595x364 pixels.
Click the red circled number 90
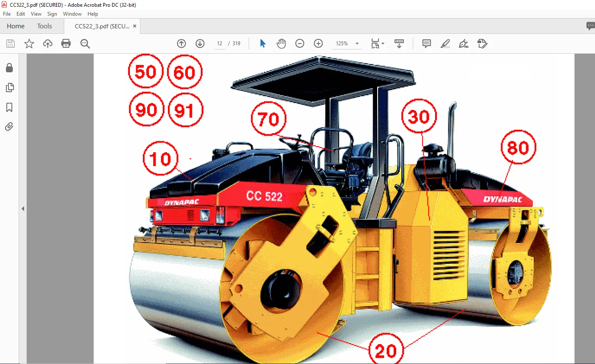[x=146, y=109]
